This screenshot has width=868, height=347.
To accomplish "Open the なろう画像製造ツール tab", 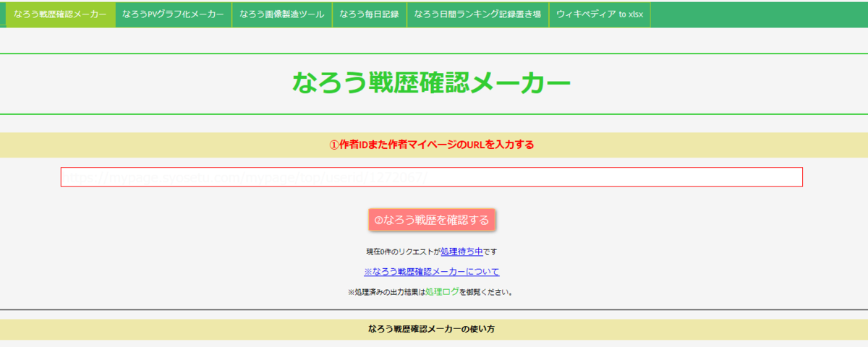I will pos(282,14).
